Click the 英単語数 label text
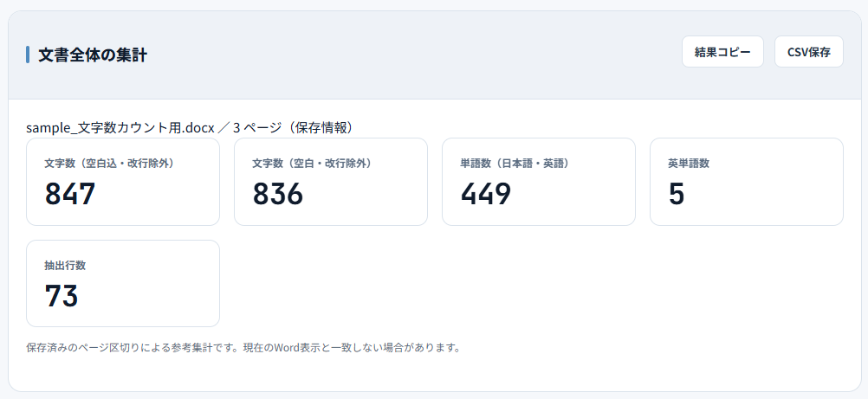Screen dimensions: 868x399 (x=689, y=164)
